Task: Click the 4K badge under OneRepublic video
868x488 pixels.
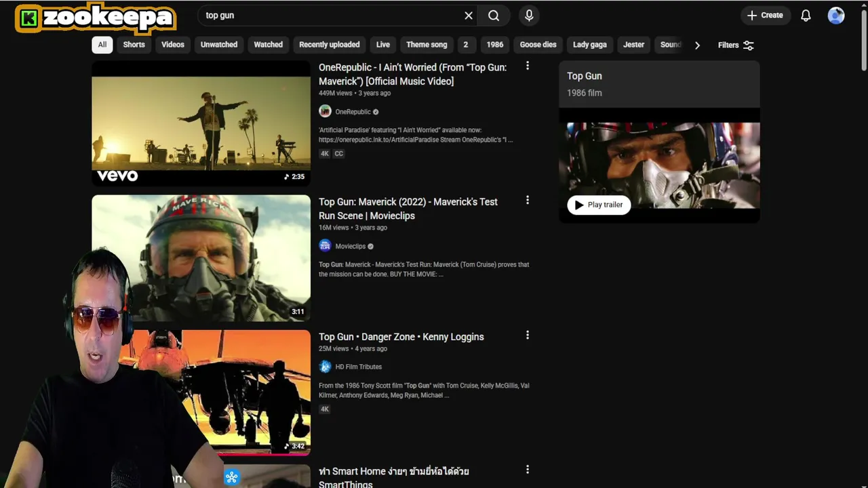Action: [x=325, y=154]
